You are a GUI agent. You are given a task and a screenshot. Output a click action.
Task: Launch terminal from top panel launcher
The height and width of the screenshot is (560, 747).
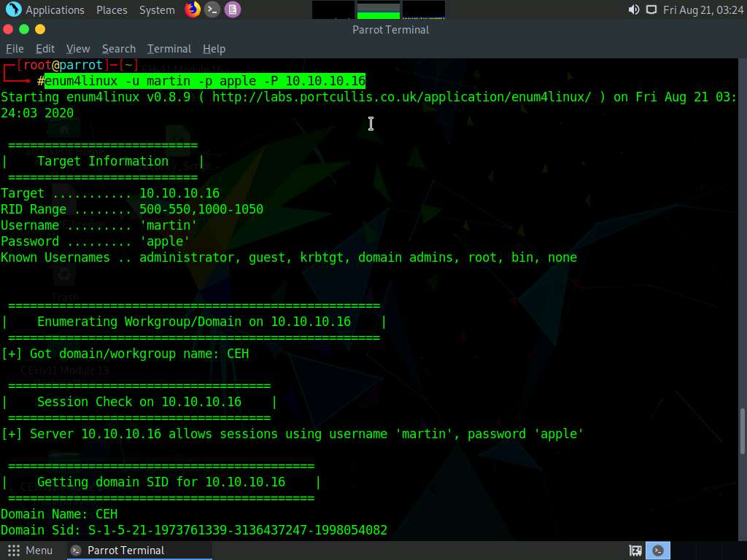[212, 9]
